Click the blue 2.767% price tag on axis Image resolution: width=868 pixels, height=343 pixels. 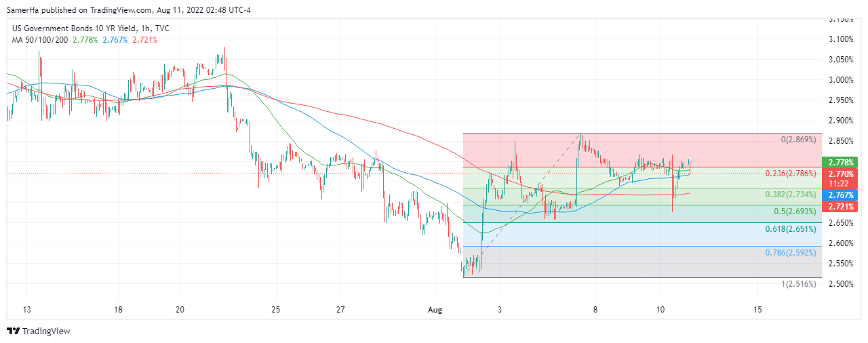pyautogui.click(x=840, y=195)
